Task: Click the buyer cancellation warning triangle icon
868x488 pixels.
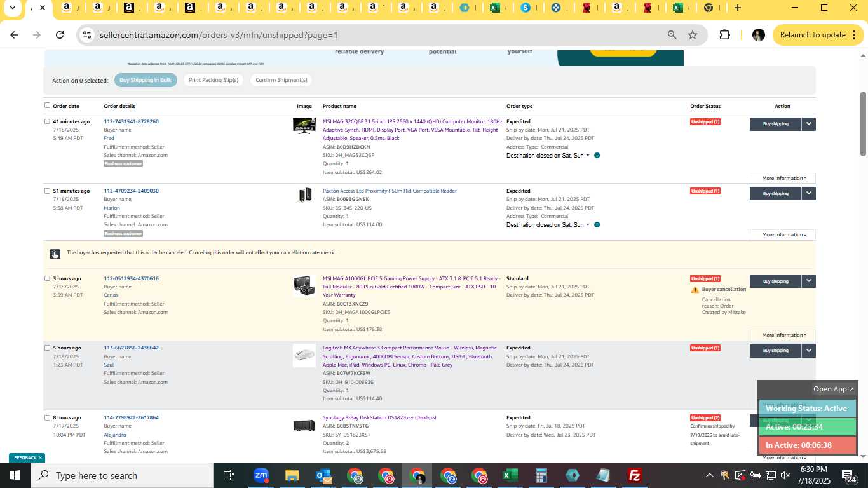Action: click(695, 290)
